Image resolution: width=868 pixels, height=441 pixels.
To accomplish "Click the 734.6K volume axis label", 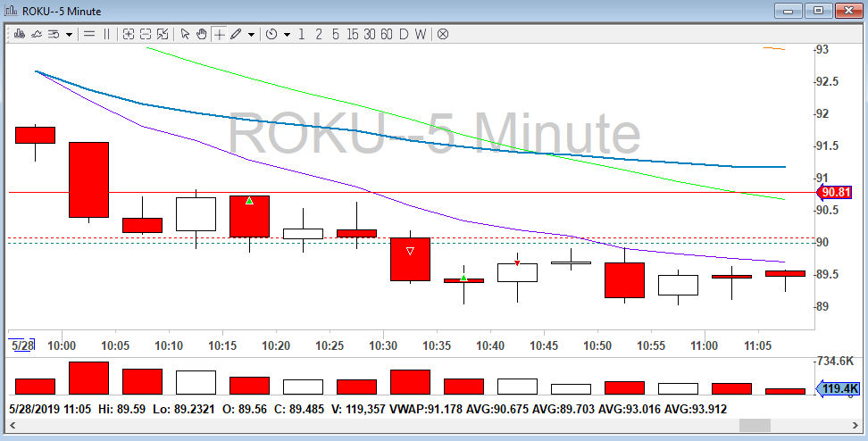I will click(x=836, y=362).
